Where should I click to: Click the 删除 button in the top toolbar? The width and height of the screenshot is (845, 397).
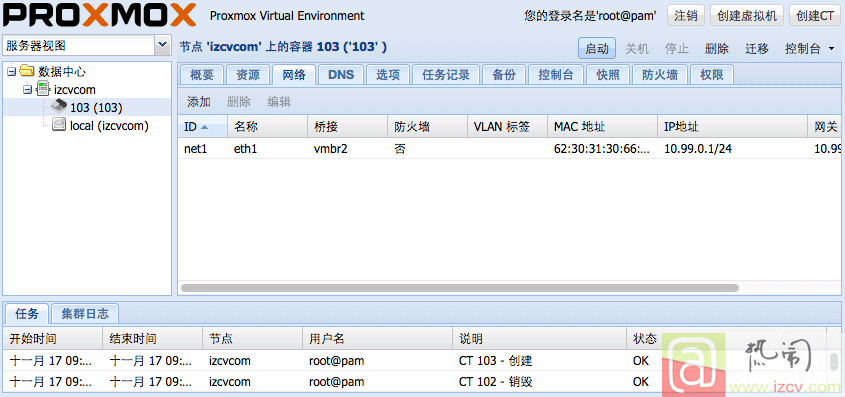point(716,48)
